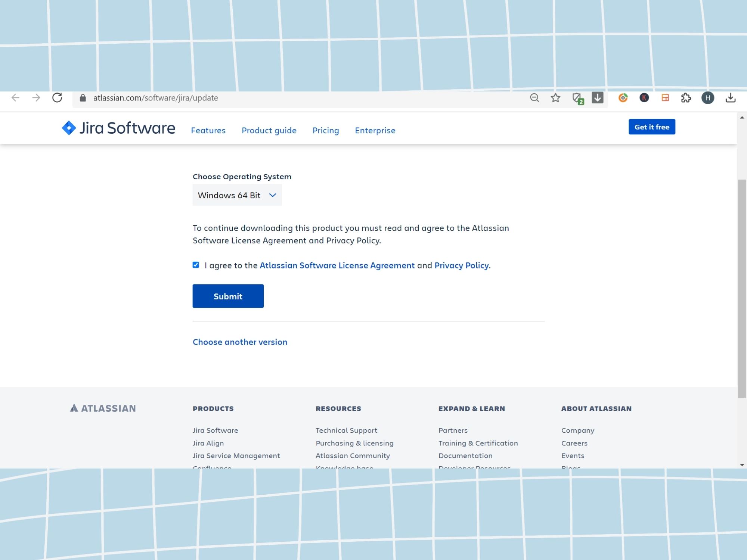Click the Get it free button
Image resolution: width=747 pixels, height=560 pixels.
(652, 127)
